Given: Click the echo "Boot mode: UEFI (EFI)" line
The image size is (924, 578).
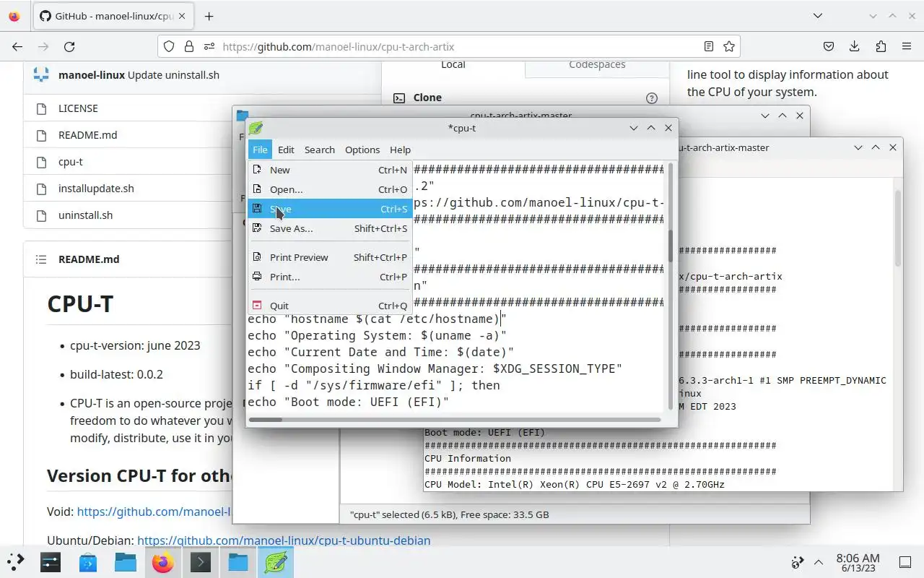Looking at the screenshot, I should point(348,402).
